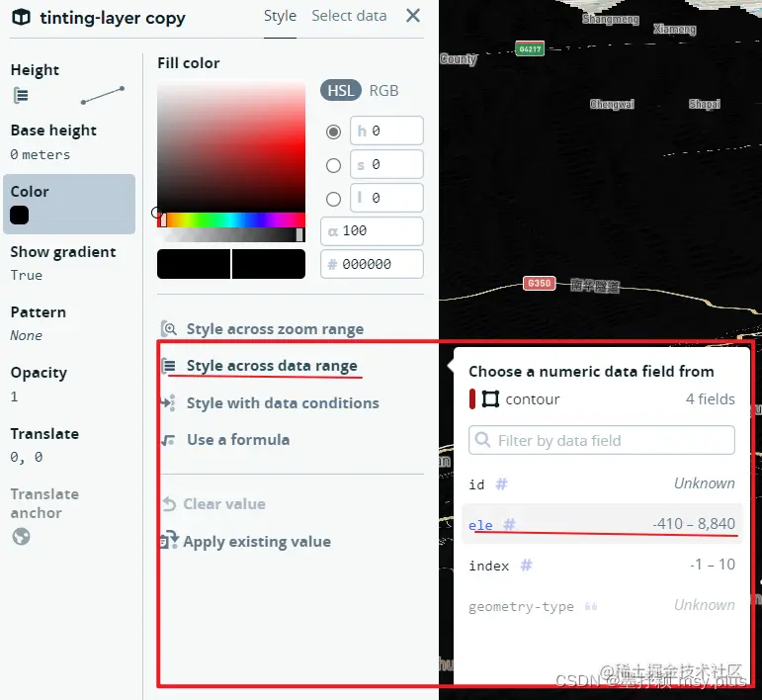
Task: Click the lightness value field
Action: (386, 198)
